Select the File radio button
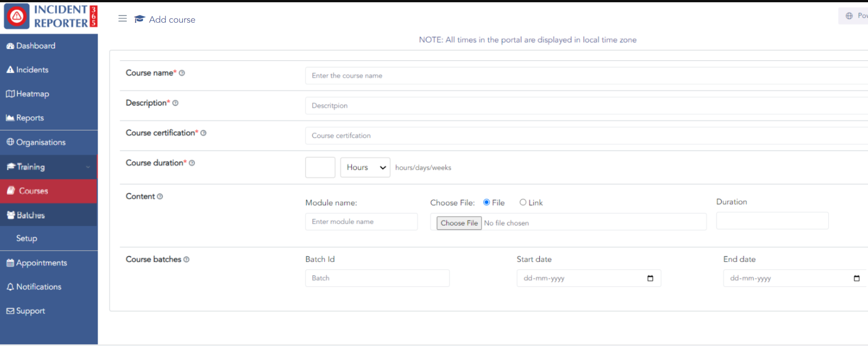Image resolution: width=868 pixels, height=346 pixels. (x=486, y=203)
